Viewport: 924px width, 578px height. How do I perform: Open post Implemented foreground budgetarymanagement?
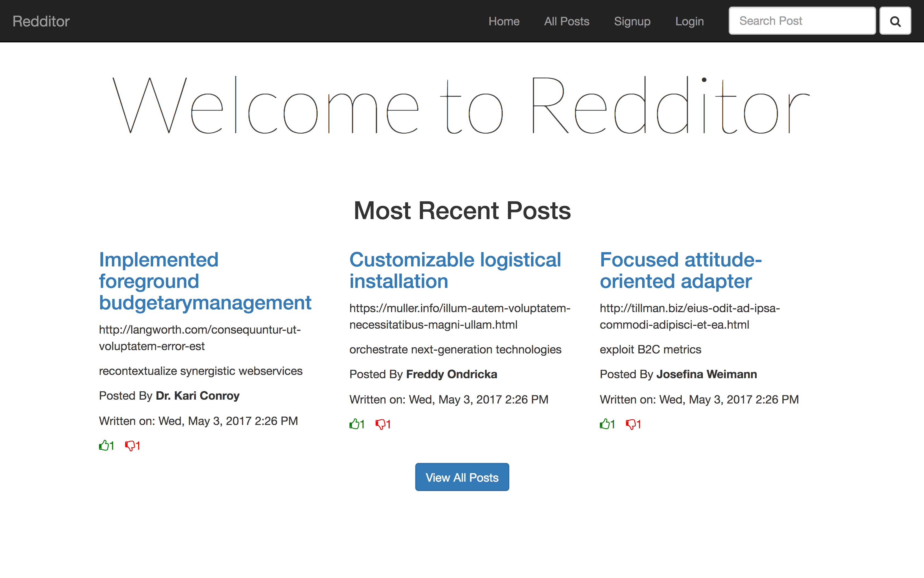tap(205, 281)
